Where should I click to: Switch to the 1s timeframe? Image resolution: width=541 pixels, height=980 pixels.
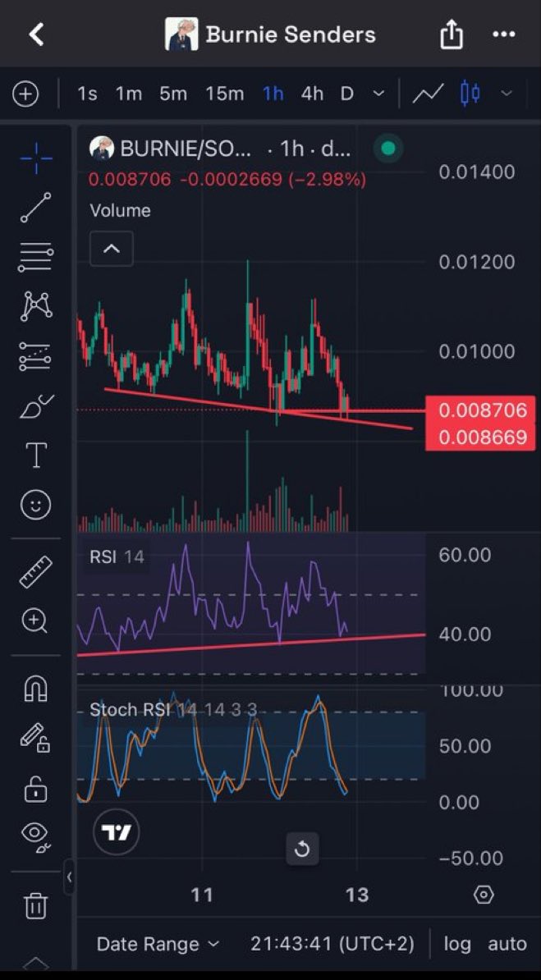pyautogui.click(x=87, y=94)
